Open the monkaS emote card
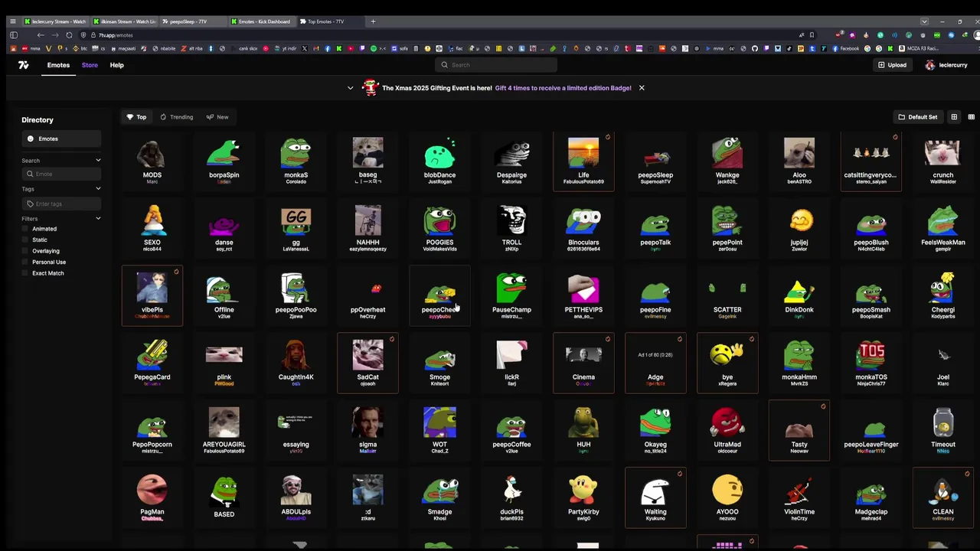This screenshot has width=980, height=551. pos(296,161)
